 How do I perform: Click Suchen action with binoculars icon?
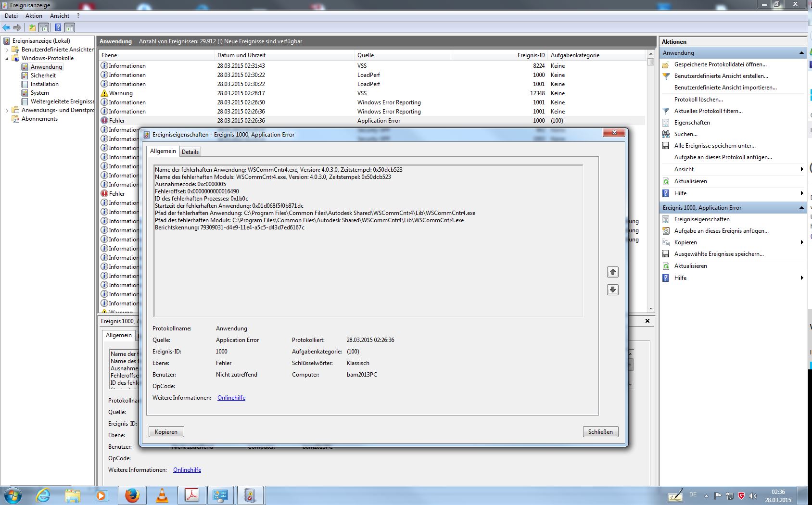(685, 134)
